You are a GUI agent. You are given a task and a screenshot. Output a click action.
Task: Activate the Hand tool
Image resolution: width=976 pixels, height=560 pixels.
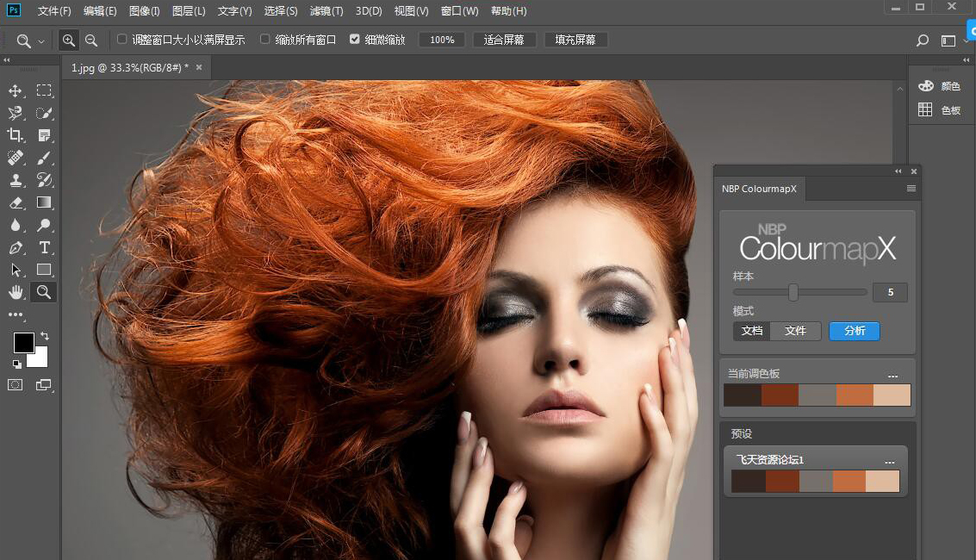(x=16, y=292)
